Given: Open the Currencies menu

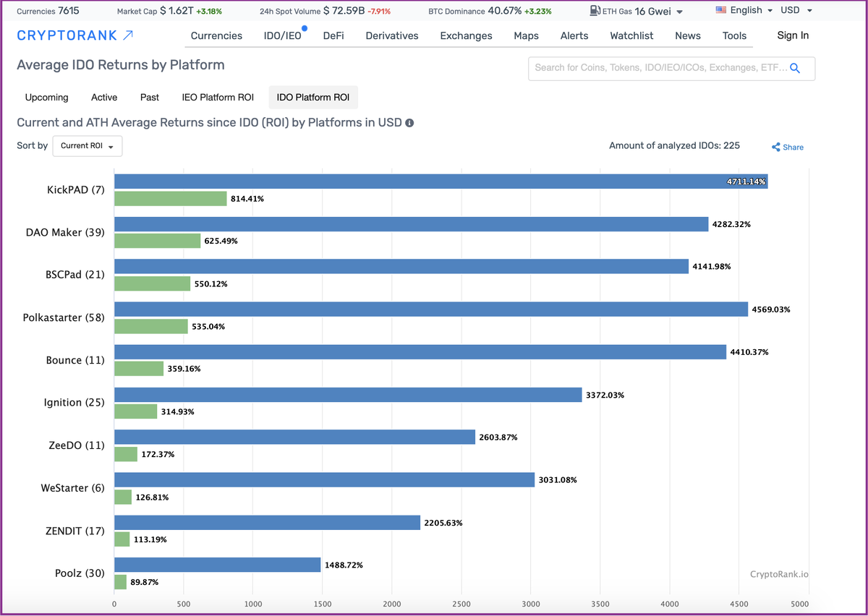Looking at the screenshot, I should (x=216, y=35).
